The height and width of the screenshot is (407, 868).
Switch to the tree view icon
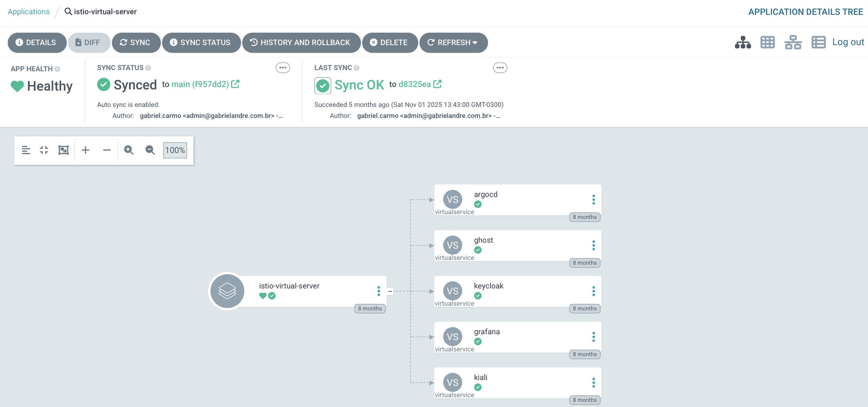point(743,43)
